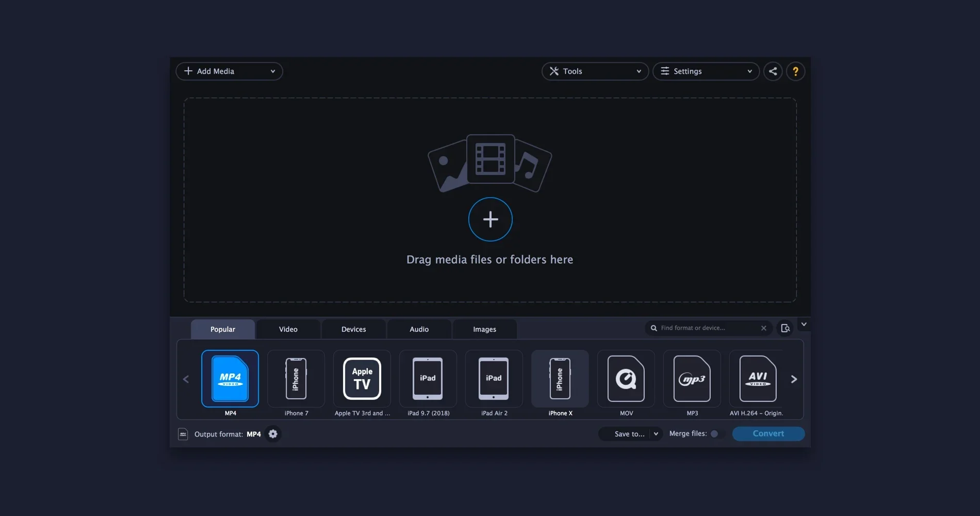Select the MOV QuickTime format
The image size is (980, 516).
626,379
